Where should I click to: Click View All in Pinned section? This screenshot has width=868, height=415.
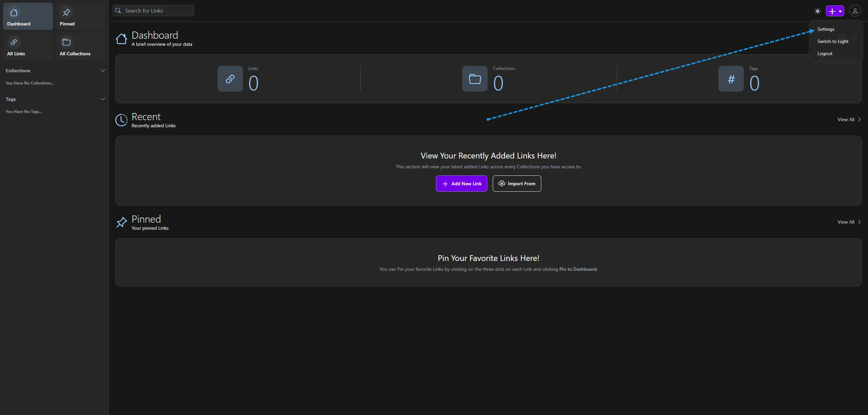click(x=846, y=221)
